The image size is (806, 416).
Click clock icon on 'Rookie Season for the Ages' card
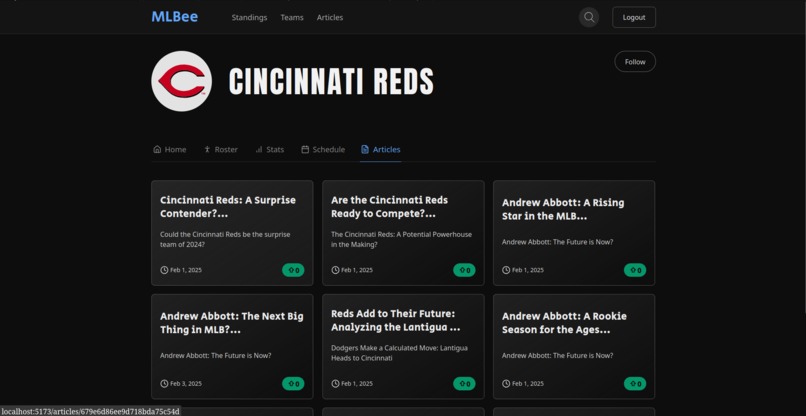click(506, 384)
